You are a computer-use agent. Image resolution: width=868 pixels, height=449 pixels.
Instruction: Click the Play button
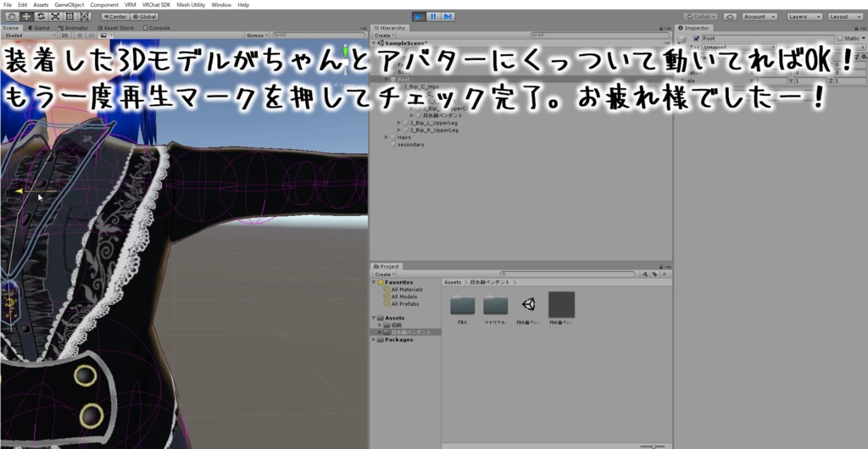coord(419,17)
